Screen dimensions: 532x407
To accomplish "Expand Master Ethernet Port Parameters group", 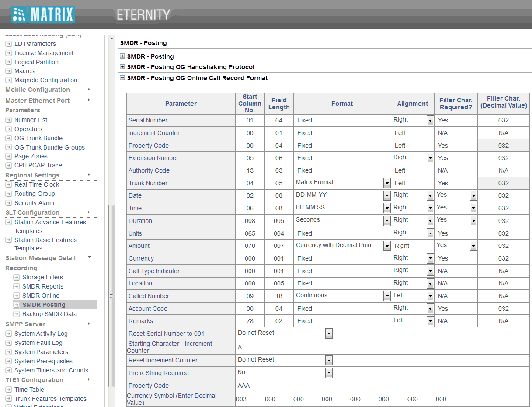I will pos(89,100).
